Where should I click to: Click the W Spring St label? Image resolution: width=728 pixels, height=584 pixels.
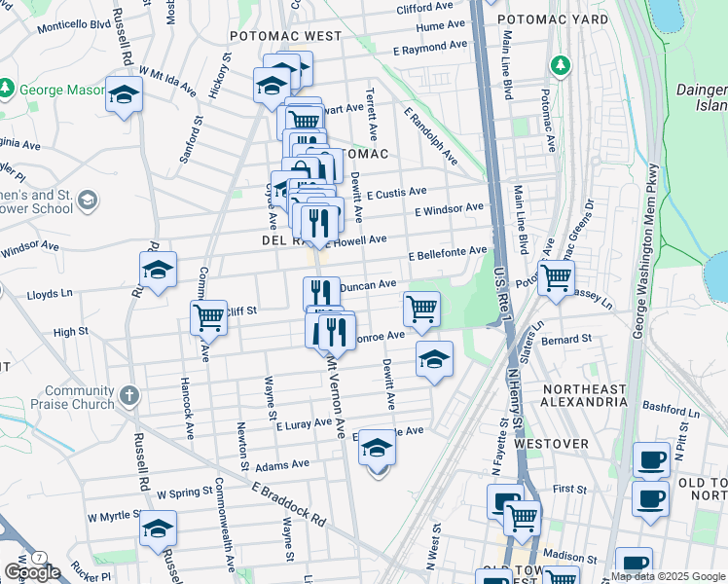184,493
